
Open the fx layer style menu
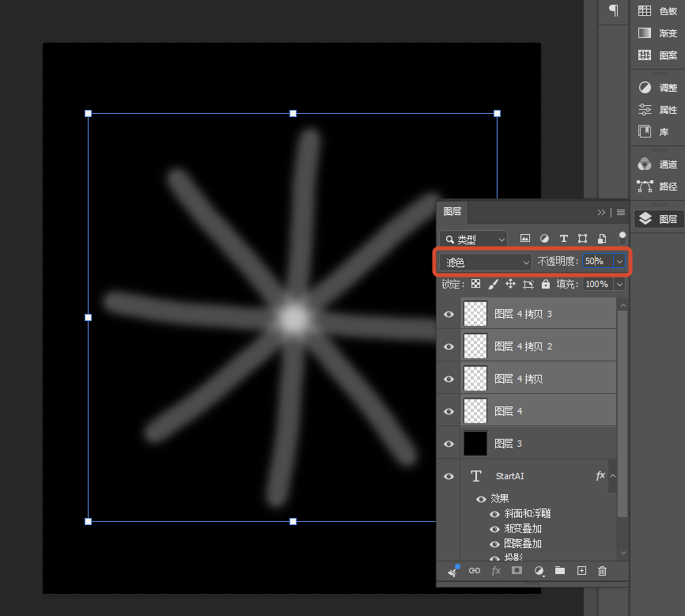tap(496, 571)
